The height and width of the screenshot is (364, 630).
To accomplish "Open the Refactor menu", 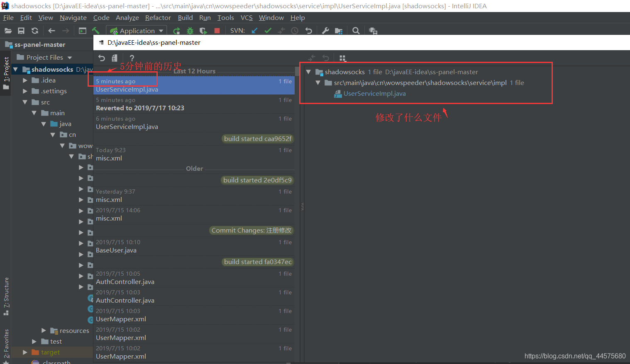I will [x=158, y=17].
